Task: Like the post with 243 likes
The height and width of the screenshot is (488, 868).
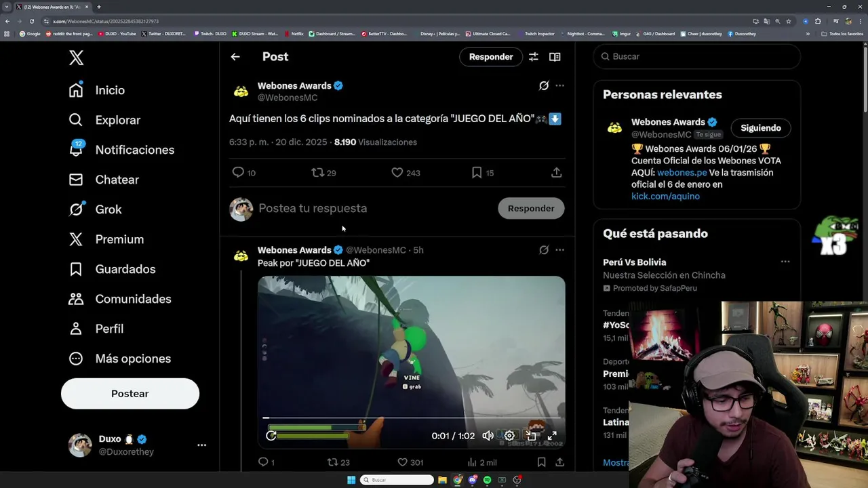Action: click(x=406, y=173)
